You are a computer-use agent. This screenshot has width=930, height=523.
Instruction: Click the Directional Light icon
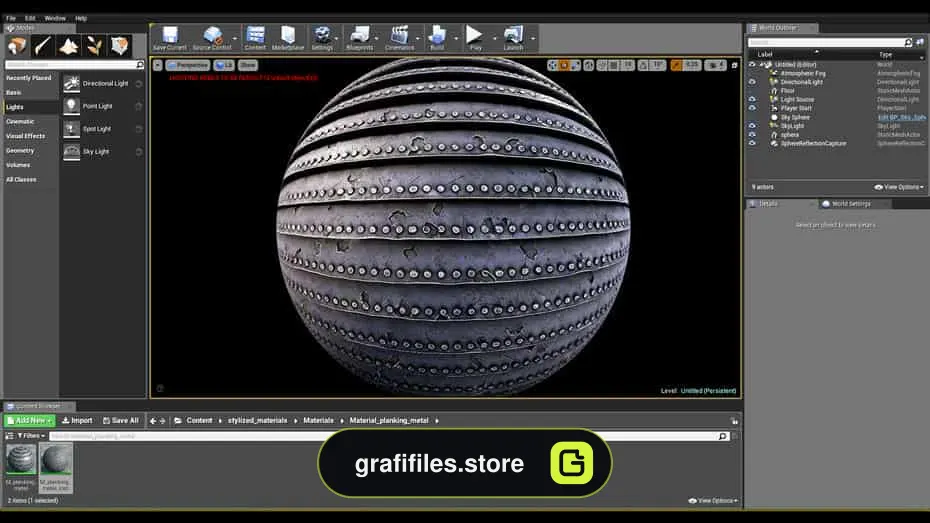(72, 84)
